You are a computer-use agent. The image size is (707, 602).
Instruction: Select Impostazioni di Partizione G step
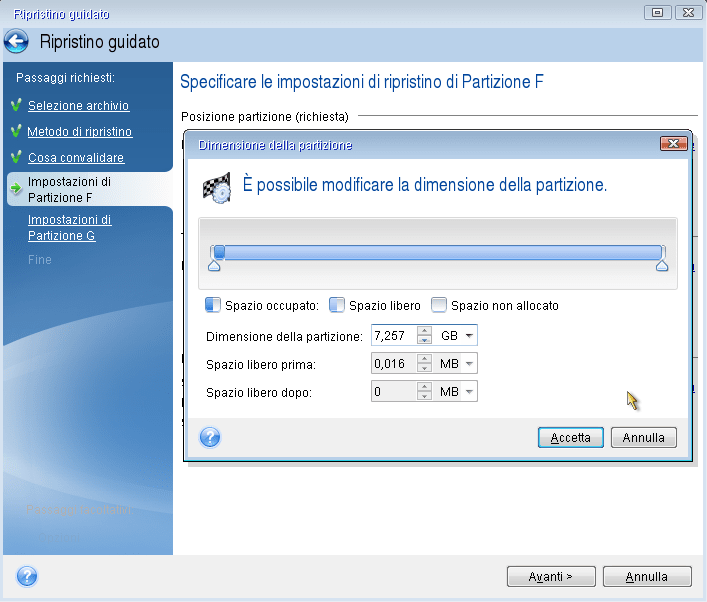(69, 228)
